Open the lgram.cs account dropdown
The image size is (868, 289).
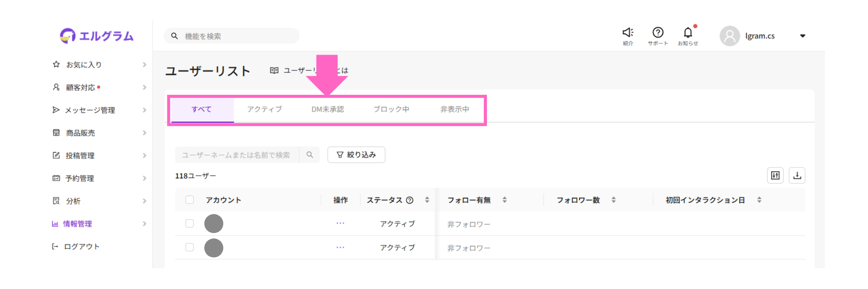802,36
